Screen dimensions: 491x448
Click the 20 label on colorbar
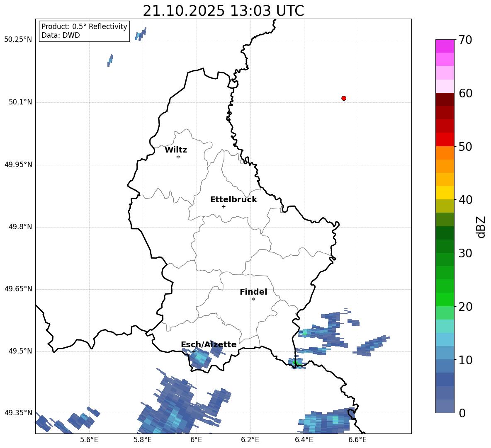[465, 307]
